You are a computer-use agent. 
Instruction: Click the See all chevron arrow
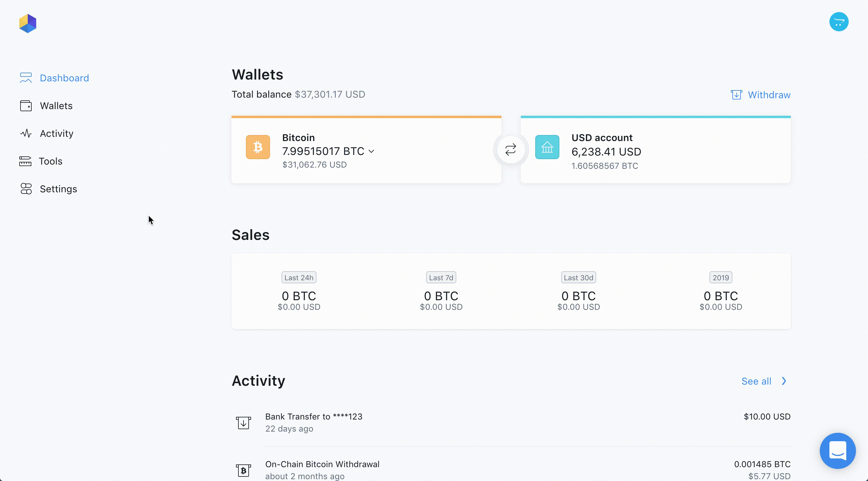(x=784, y=381)
